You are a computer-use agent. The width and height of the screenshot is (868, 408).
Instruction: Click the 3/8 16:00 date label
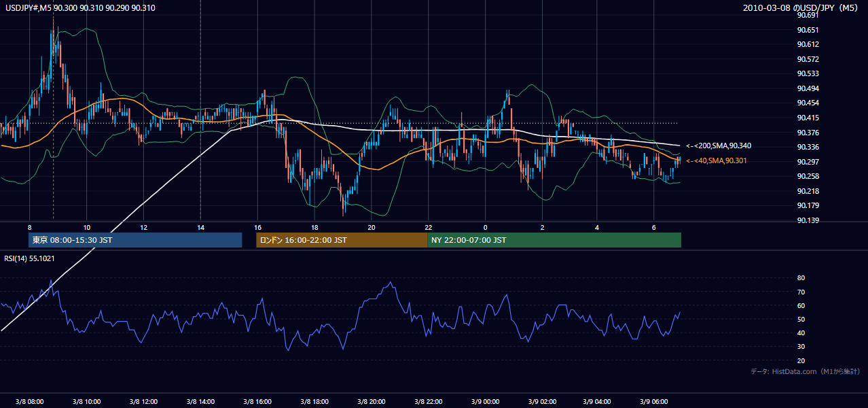[x=257, y=401]
